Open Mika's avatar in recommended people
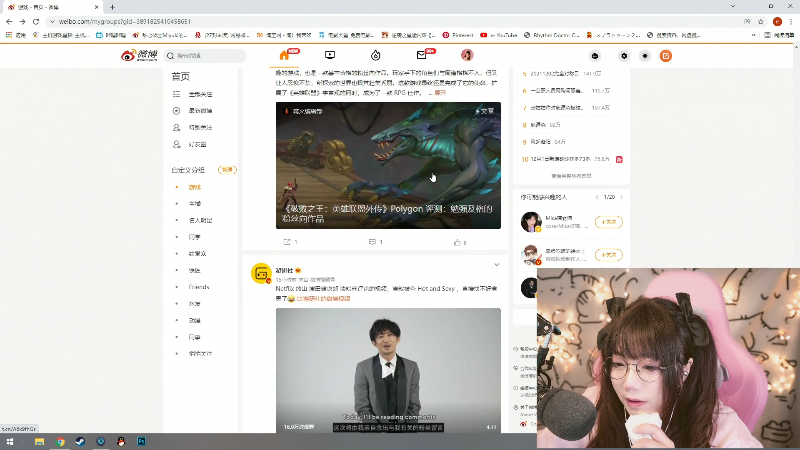The image size is (800, 450). [531, 222]
